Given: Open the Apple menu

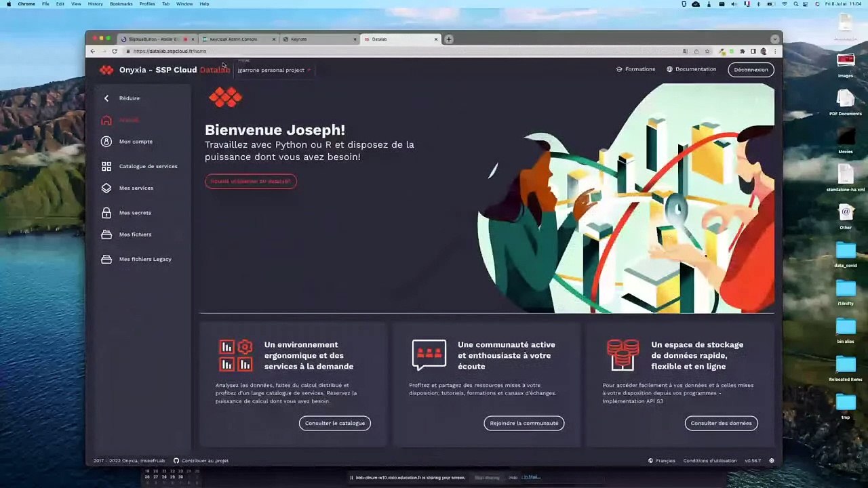Looking at the screenshot, I should [x=9, y=4].
